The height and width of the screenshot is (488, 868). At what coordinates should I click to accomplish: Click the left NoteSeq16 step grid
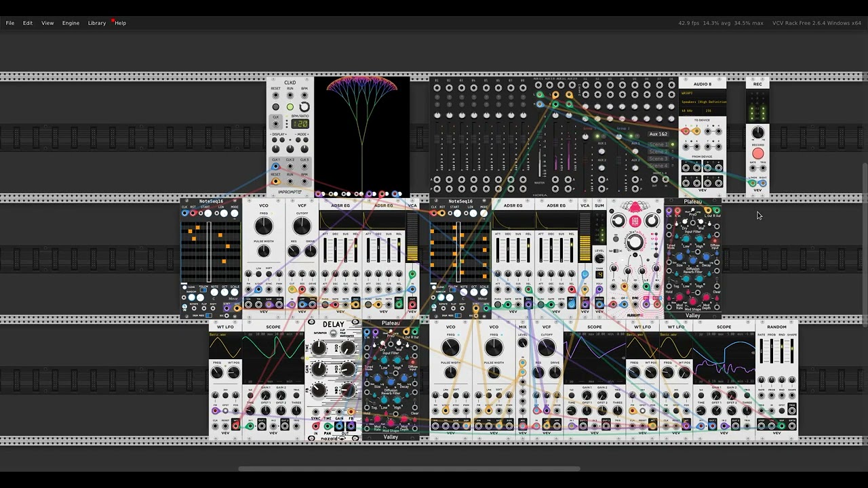click(x=211, y=251)
